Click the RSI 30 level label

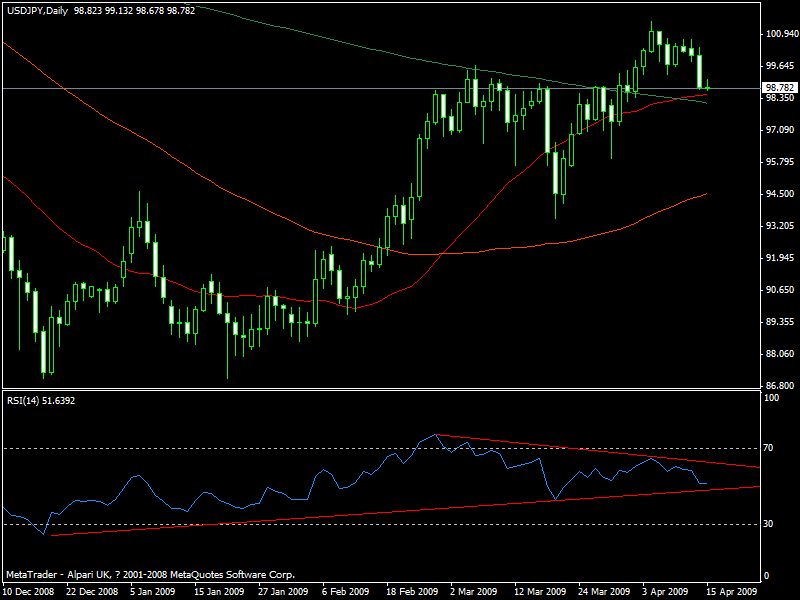(768, 524)
